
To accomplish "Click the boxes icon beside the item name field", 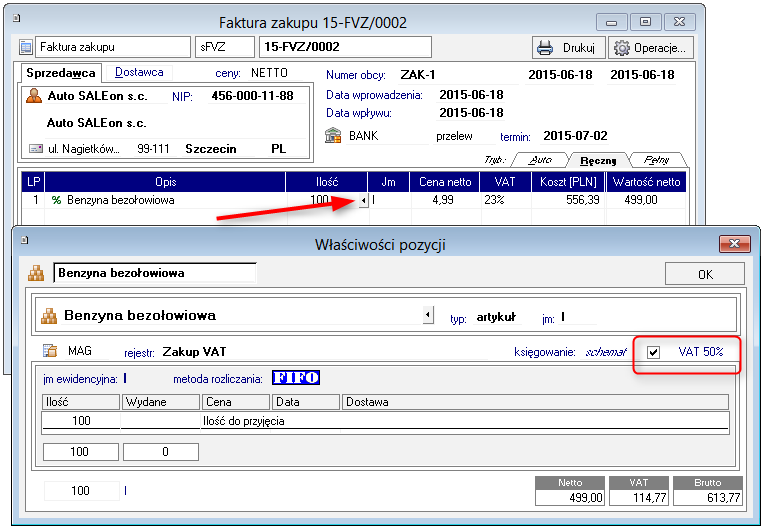I will pos(36,273).
